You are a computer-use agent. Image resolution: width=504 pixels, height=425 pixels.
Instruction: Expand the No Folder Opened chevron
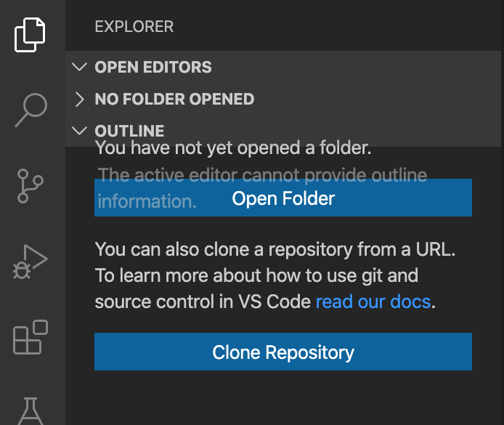[79, 99]
